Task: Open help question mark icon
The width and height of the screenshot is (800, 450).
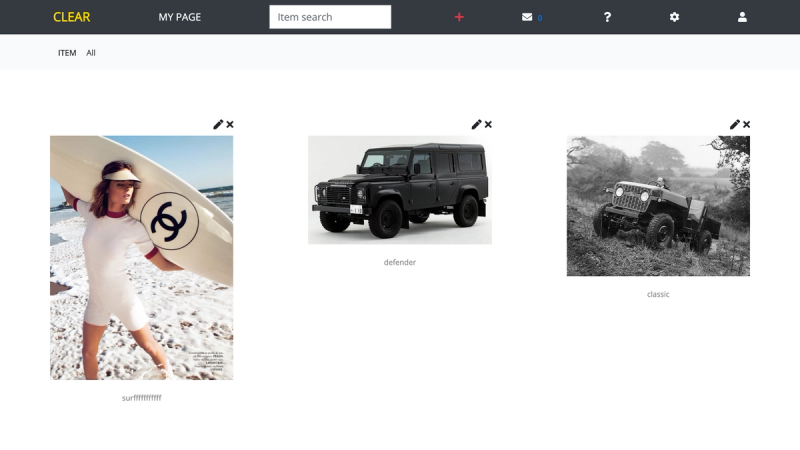Action: point(607,17)
